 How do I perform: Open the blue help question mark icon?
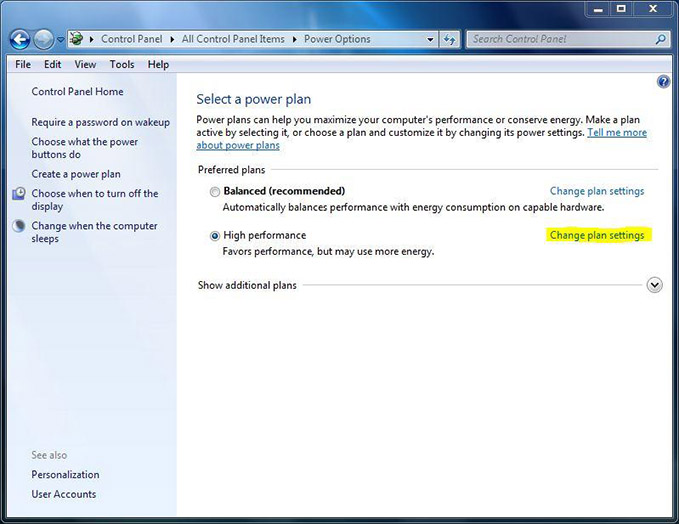click(663, 81)
